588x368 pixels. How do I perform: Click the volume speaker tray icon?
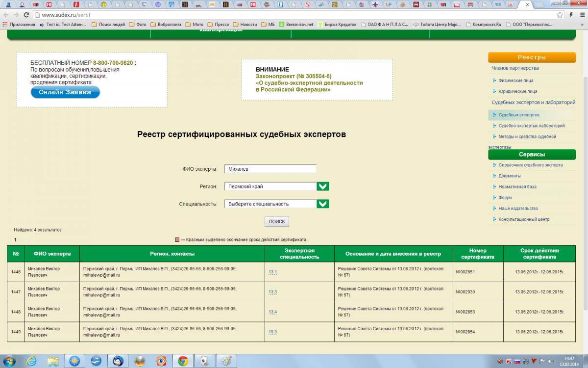pyautogui.click(x=500, y=362)
